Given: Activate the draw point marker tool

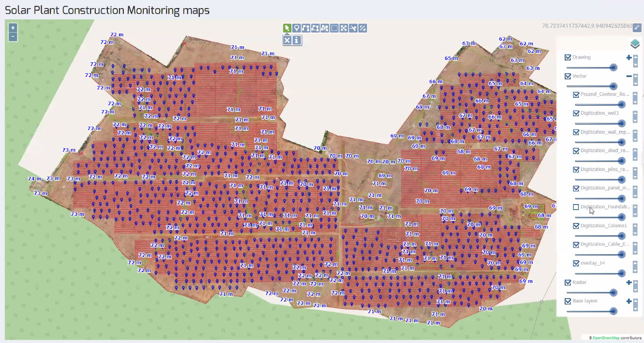Looking at the screenshot, I should coord(297,28).
